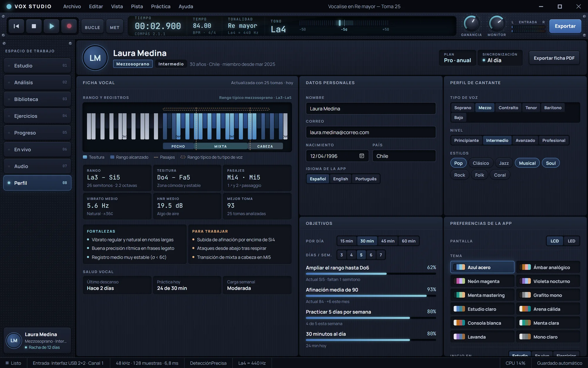Open the Plan Pro anual card
Viewport: 588px width, 368px height.
click(x=457, y=58)
